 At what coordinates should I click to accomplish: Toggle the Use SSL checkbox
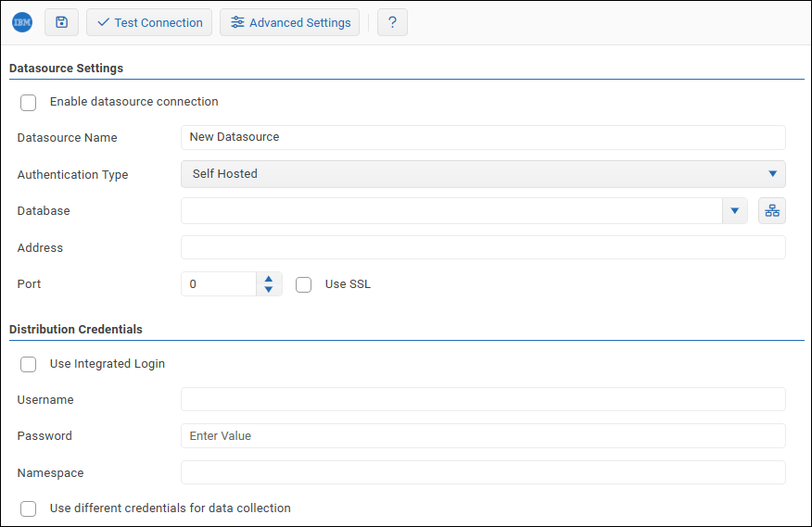tap(303, 285)
